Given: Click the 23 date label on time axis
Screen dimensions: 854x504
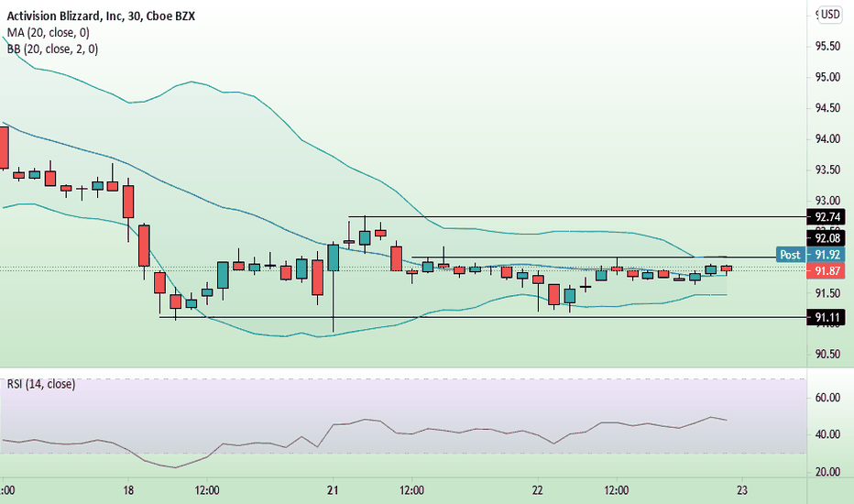Looking at the screenshot, I should (x=742, y=490).
